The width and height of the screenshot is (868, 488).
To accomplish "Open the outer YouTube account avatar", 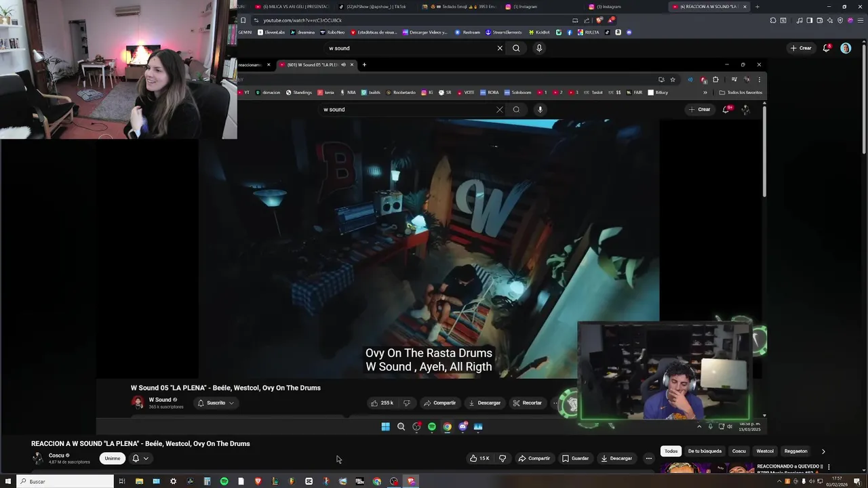I will tap(846, 48).
